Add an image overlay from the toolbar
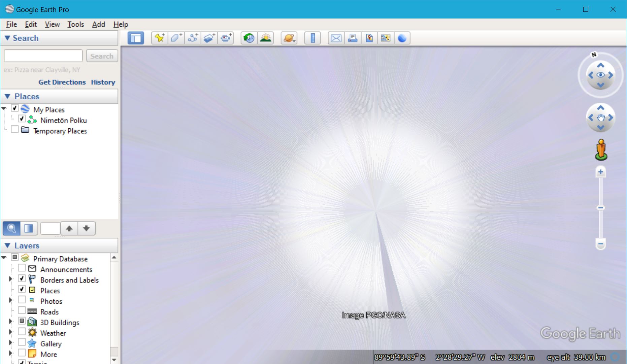 coord(209,38)
